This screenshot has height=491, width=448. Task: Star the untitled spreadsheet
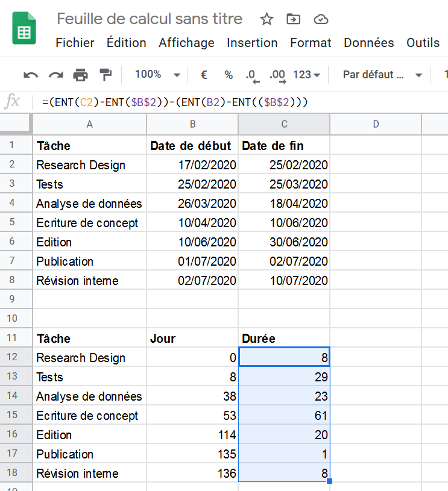pyautogui.click(x=267, y=19)
